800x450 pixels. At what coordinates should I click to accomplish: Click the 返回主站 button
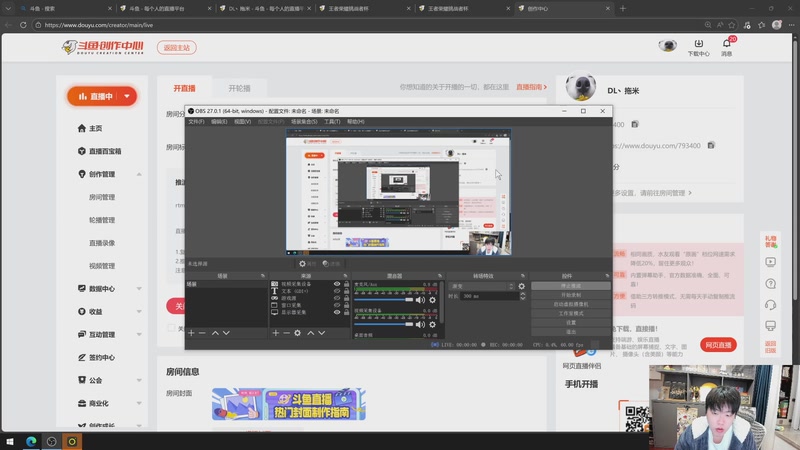(177, 47)
